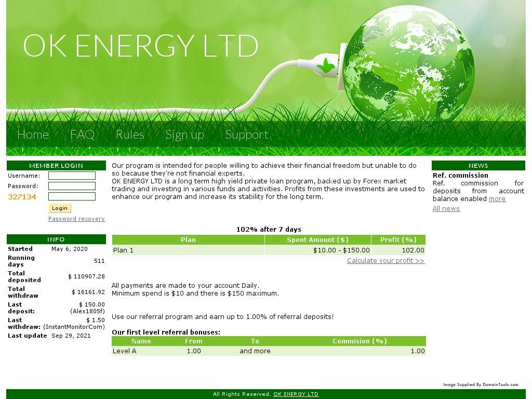The height and width of the screenshot is (399, 532).
Task: Click the 'and more' referral To cell
Action: click(x=255, y=351)
